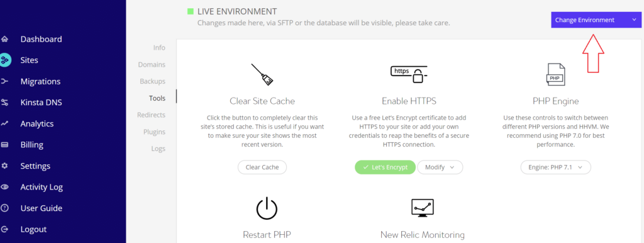Viewport: 644px width, 243px height.
Task: Click the PHP Engine heading
Action: pyautogui.click(x=556, y=101)
